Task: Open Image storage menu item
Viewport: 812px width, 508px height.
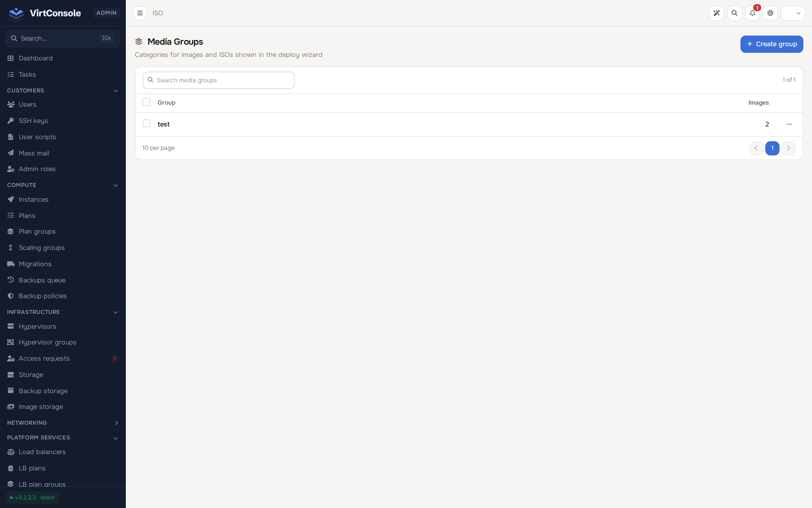Action: [63, 407]
